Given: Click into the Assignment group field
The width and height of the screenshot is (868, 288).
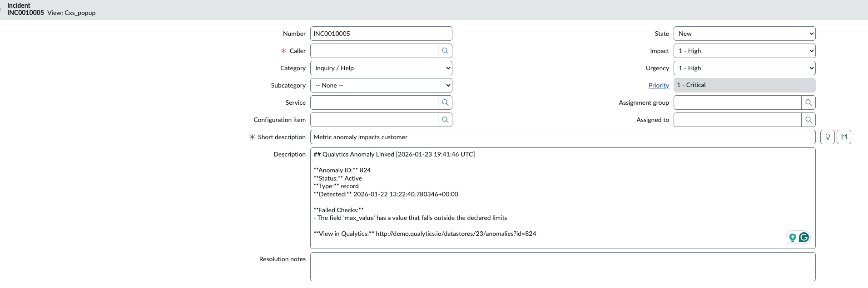Looking at the screenshot, I should [738, 103].
